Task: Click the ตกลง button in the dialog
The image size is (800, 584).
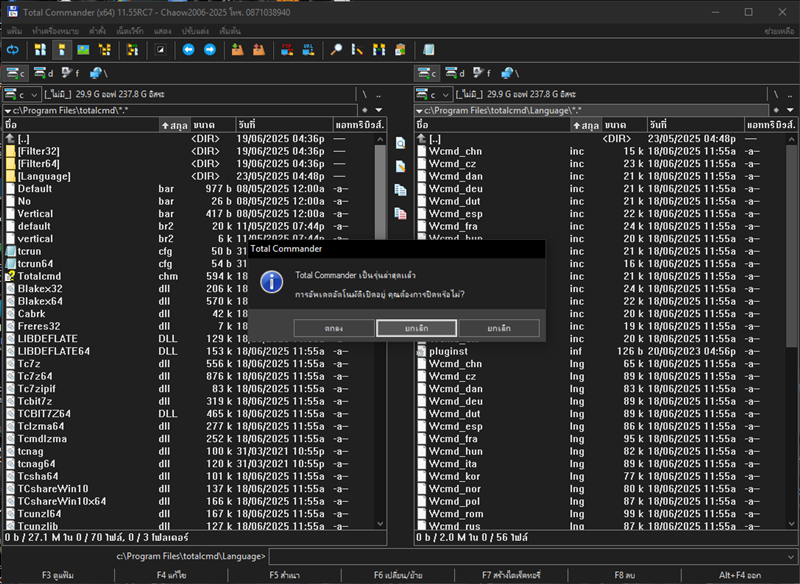Action: [334, 328]
